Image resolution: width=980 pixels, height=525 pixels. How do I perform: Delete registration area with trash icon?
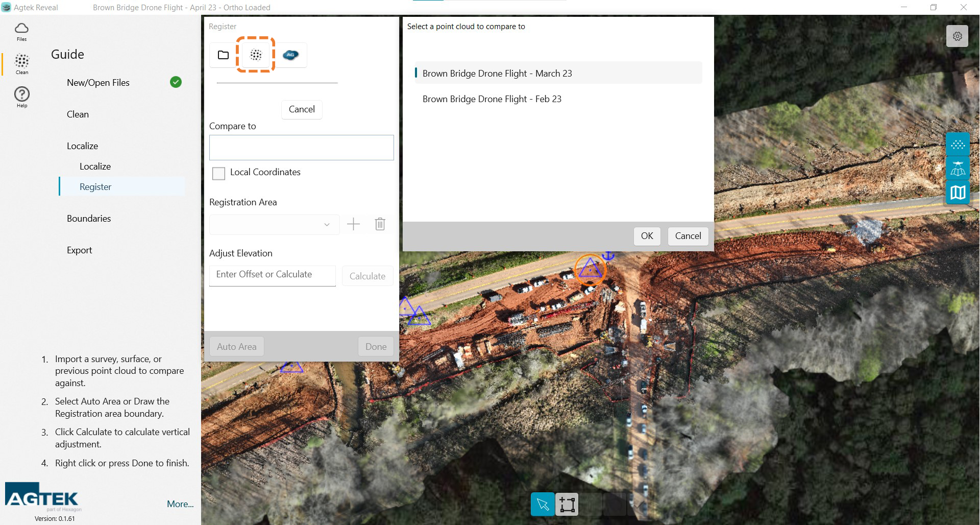click(380, 224)
